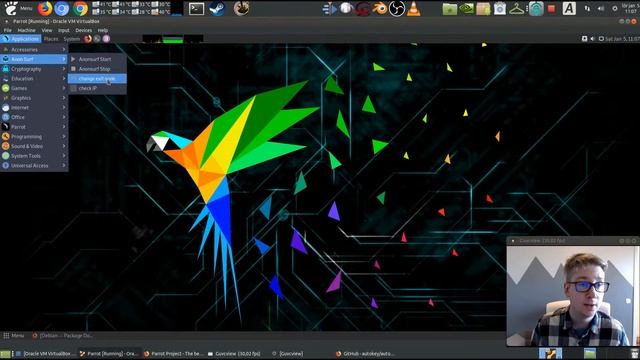Screen dimensions: 640x360
Task: Click the pink round launcher in Parrot panel
Action: 106,39
